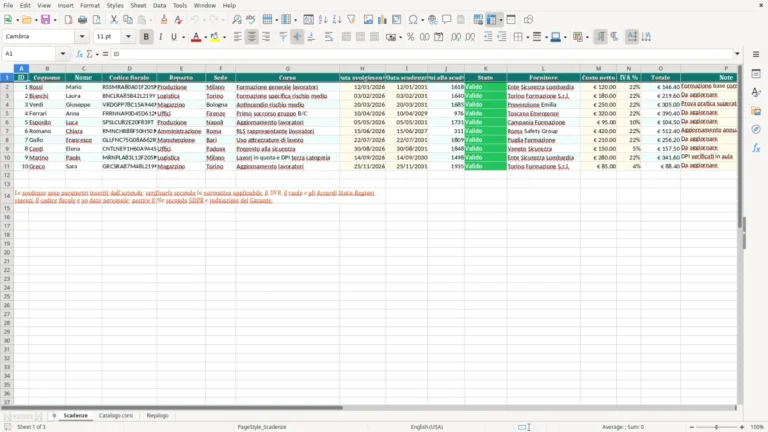
Task: Click the Insert Chart icon
Action: coord(382,20)
